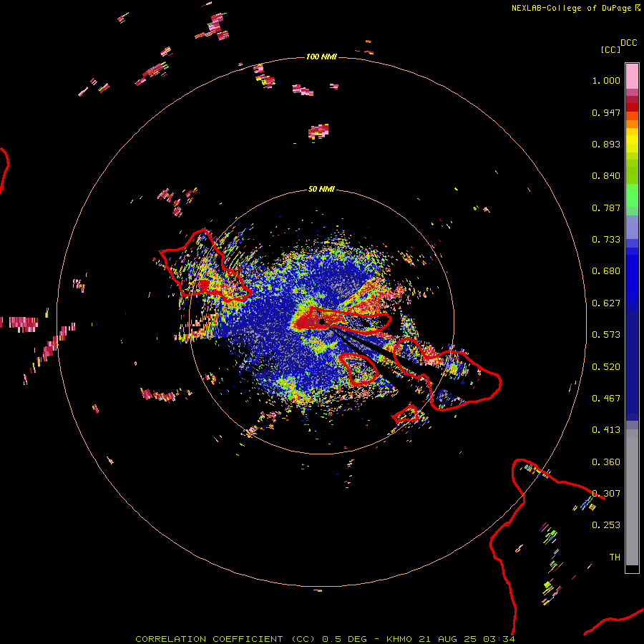Click the 0.5 DEG elevation text
644x644 pixels.
tap(344, 639)
